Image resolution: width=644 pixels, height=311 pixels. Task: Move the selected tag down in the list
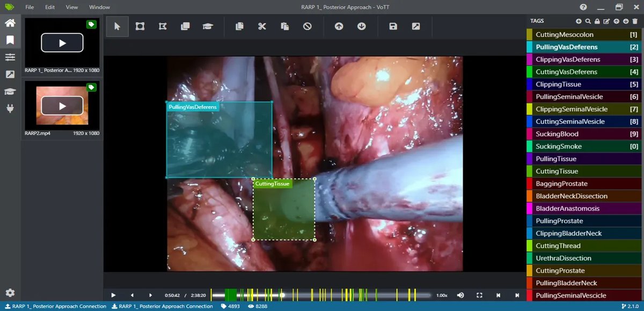point(626,21)
